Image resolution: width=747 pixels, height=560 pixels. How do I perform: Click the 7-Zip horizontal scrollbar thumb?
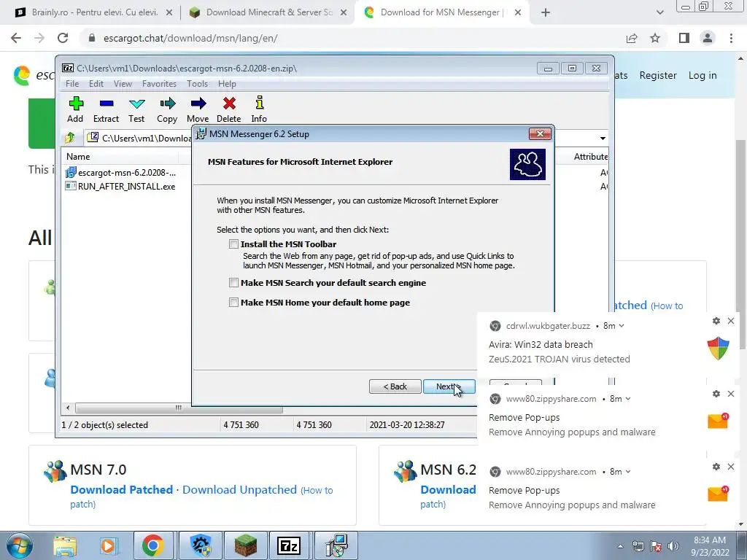[179, 408]
